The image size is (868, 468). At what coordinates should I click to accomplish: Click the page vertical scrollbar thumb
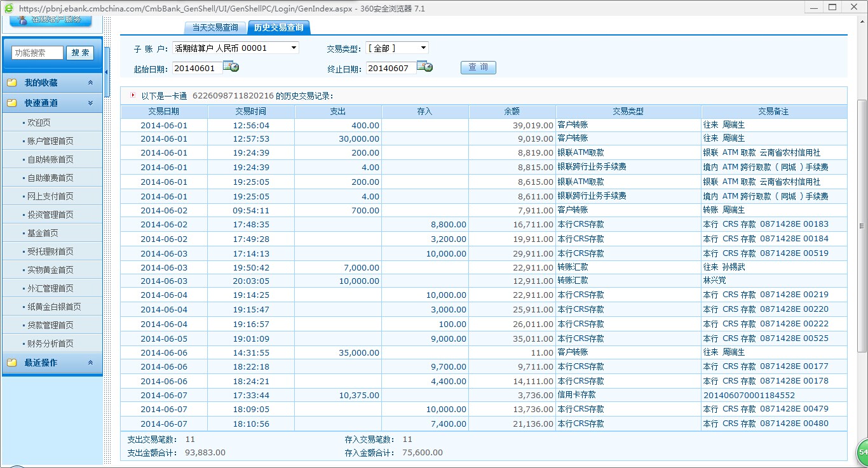[862, 225]
